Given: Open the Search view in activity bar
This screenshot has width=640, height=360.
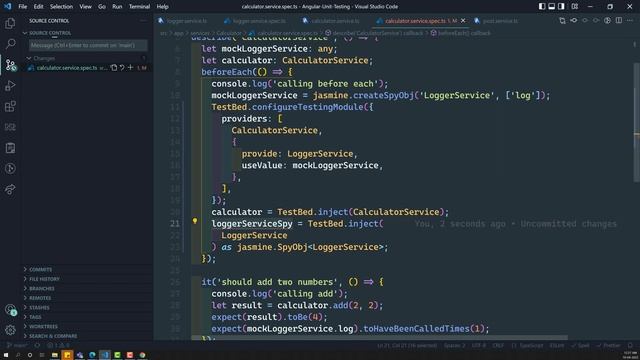Looking at the screenshot, I should tap(10, 44).
